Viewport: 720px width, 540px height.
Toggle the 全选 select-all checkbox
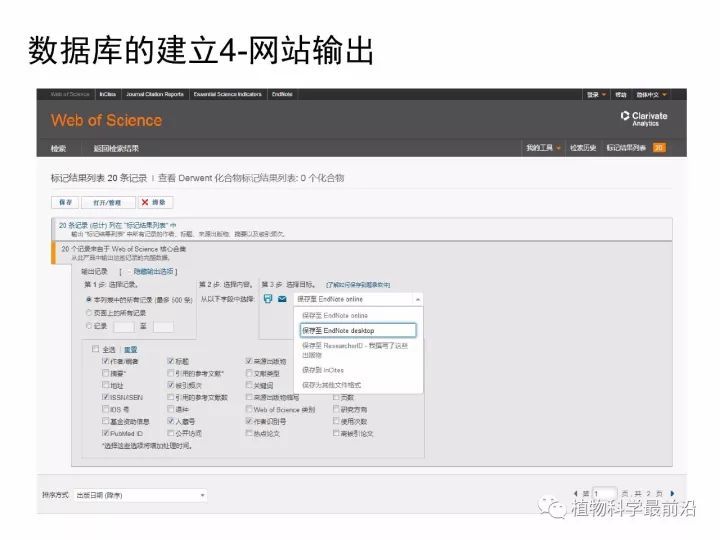coord(95,349)
